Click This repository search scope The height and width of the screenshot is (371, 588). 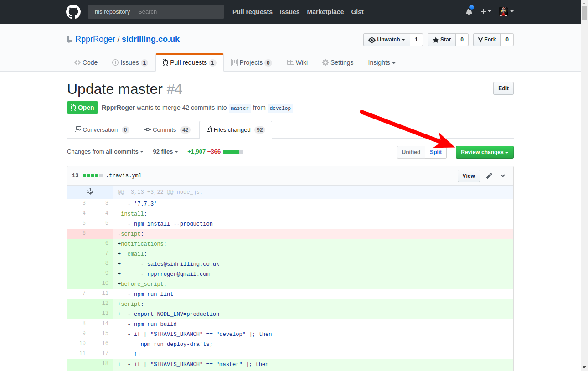(x=111, y=12)
